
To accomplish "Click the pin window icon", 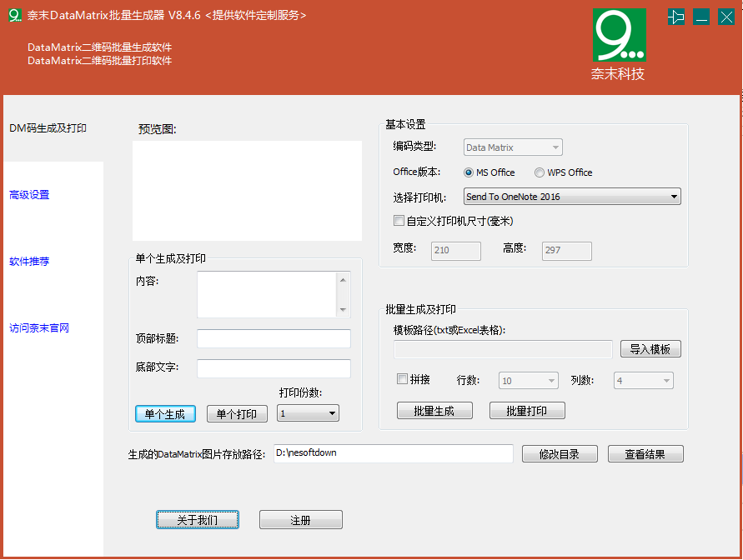I will [676, 16].
